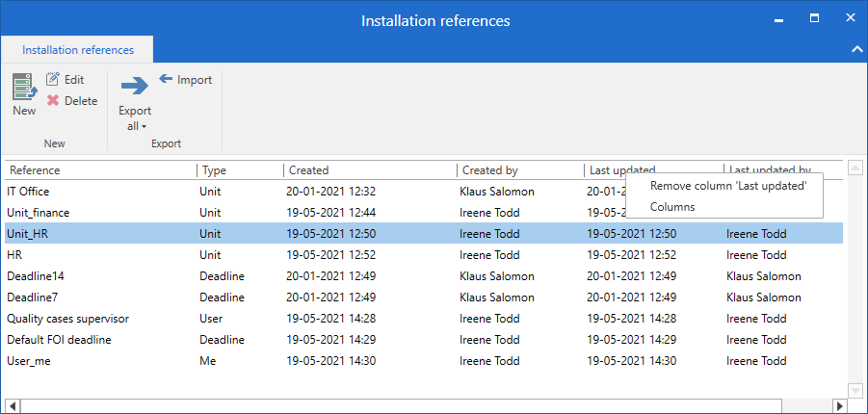Choose Columns from the context menu
868x414 pixels.
[x=672, y=207]
